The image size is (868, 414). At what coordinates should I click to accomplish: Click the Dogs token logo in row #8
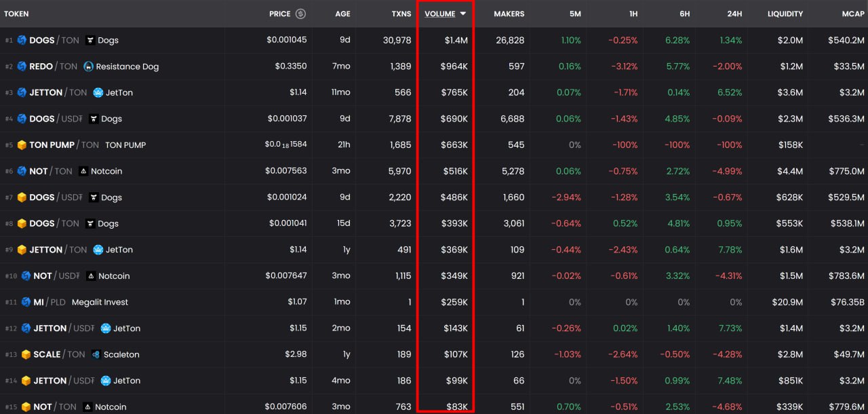tap(90, 223)
